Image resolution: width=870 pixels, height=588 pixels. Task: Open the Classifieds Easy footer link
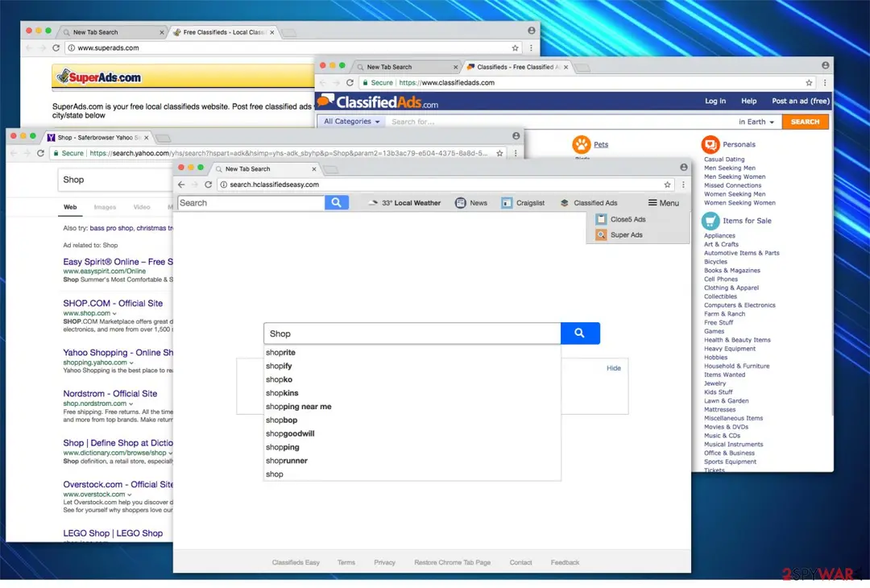tap(296, 562)
